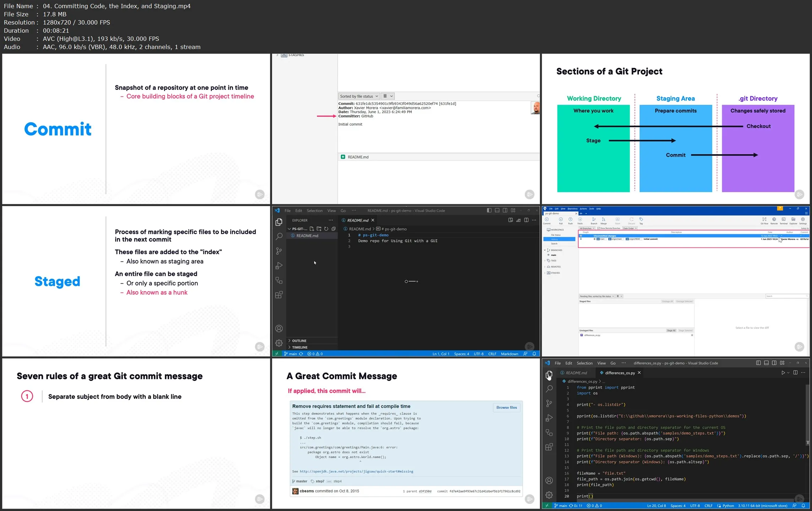The height and width of the screenshot is (511, 812).
Task: Click Stage All button in SourceTree
Action: click(x=671, y=331)
